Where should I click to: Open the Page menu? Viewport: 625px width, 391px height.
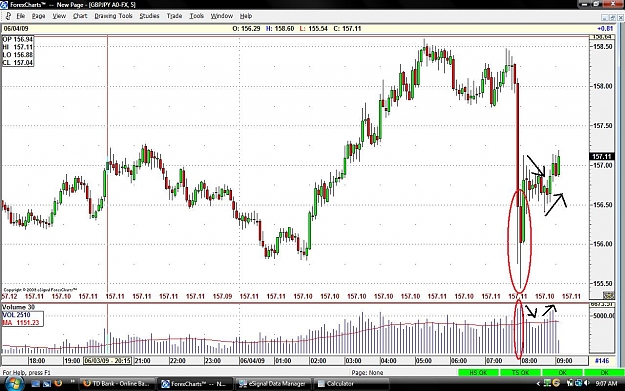pos(38,16)
